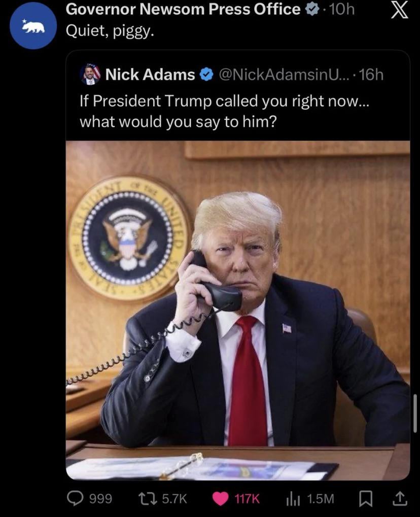Click the scrollbar handle on right edge
This screenshot has height=517, width=420.
[415, 413]
